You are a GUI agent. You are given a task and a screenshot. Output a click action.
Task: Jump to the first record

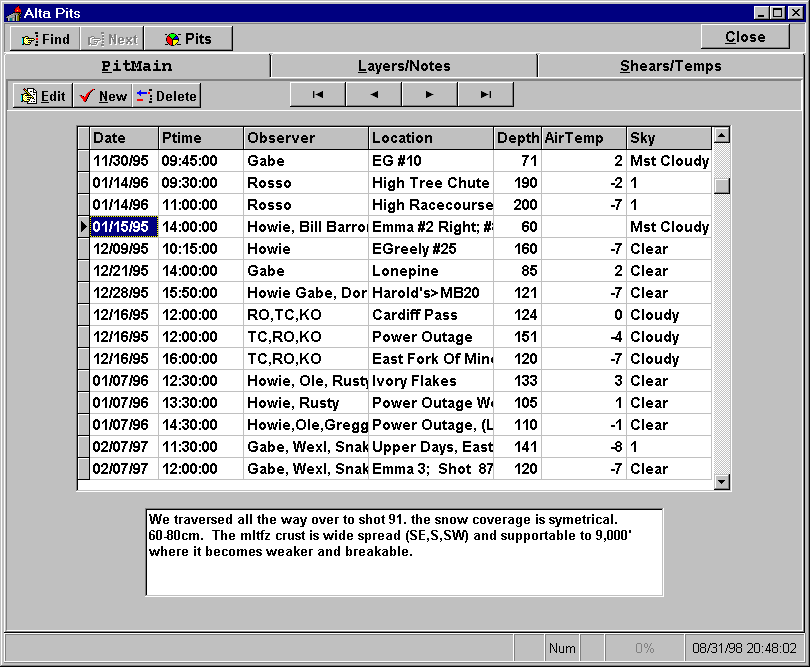coord(318,95)
